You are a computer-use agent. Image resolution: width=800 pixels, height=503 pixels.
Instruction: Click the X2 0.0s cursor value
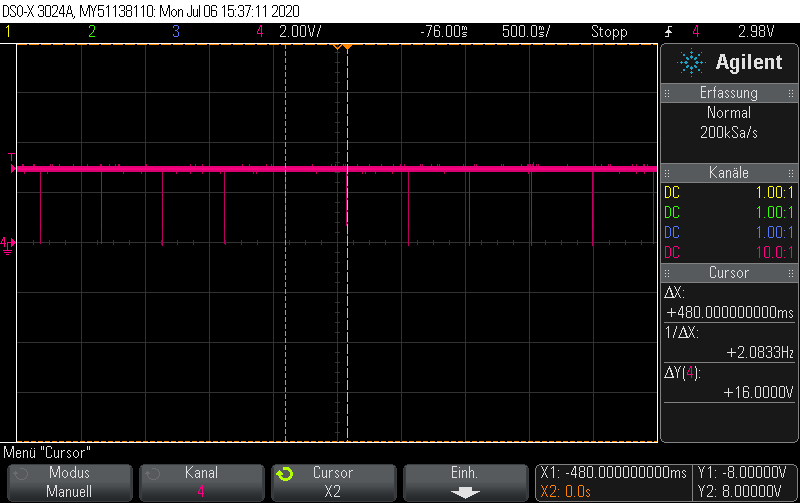pos(565,492)
